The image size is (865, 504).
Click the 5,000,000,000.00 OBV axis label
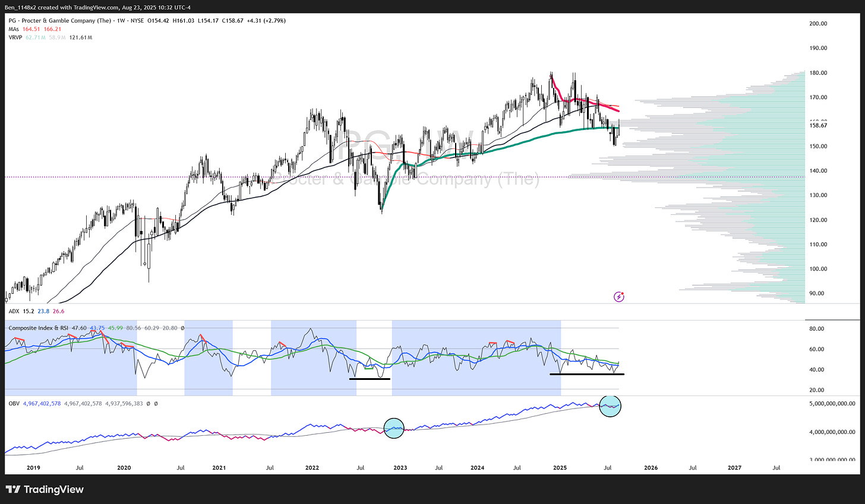coord(832,404)
